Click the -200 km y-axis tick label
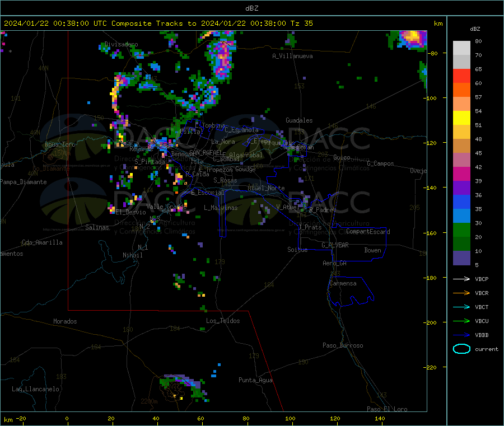This screenshot has width=504, height=426. pyautogui.click(x=430, y=322)
